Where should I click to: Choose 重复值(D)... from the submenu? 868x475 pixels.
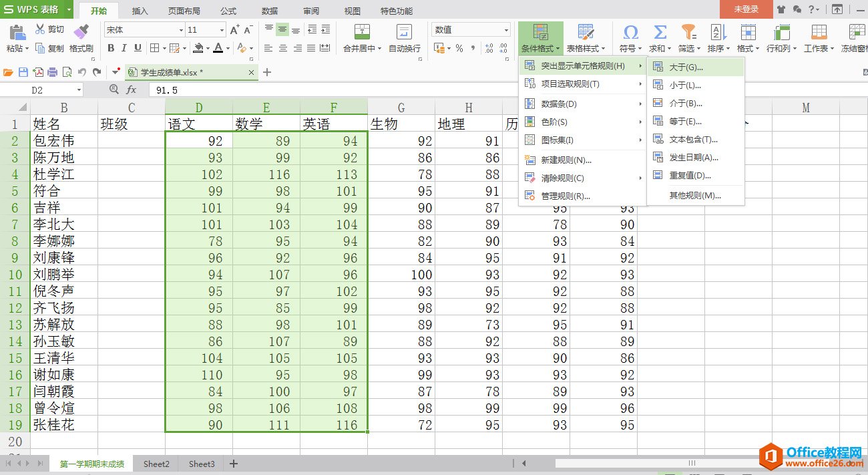click(696, 175)
